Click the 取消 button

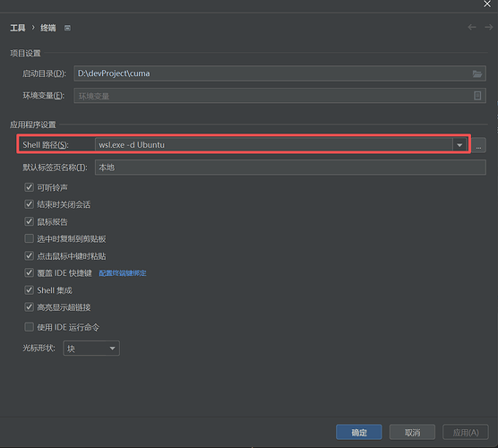click(x=412, y=432)
